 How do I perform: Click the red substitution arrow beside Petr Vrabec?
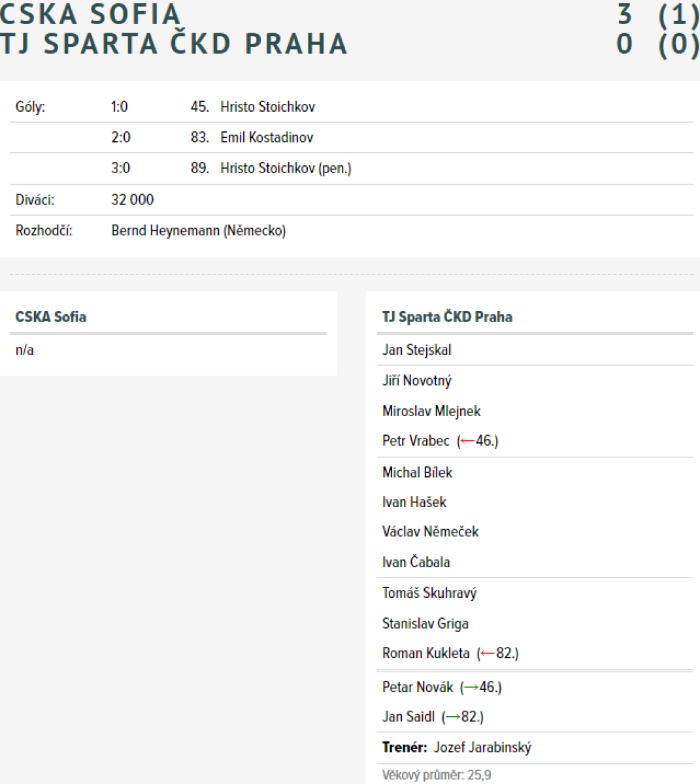[x=467, y=441]
